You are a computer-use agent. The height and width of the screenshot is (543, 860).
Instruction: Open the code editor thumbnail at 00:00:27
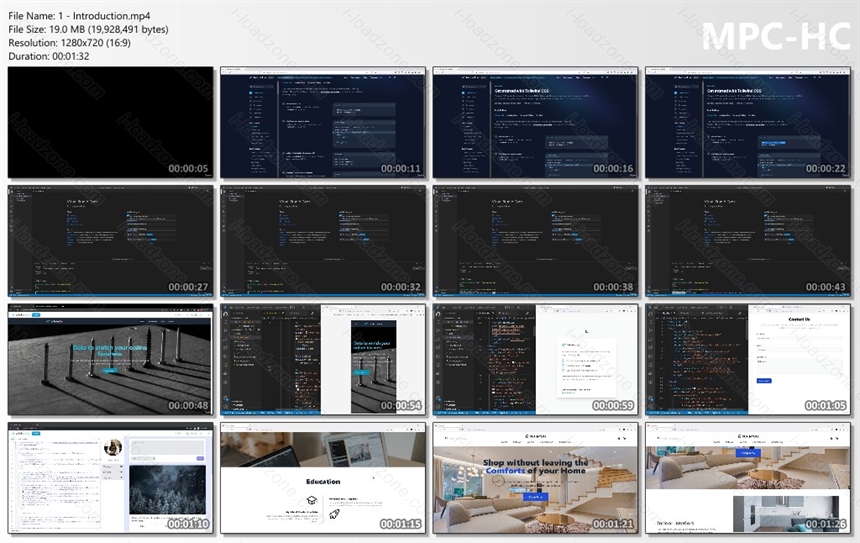pyautogui.click(x=110, y=241)
